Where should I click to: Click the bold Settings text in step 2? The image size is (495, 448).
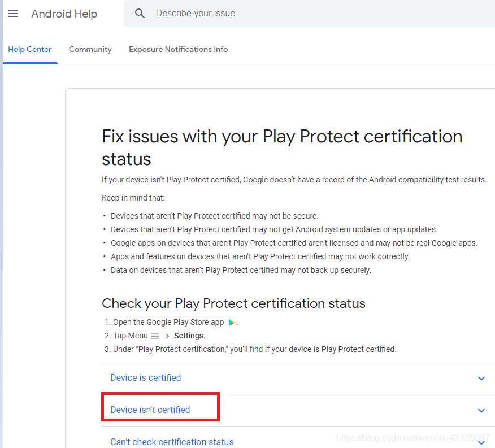coord(189,336)
